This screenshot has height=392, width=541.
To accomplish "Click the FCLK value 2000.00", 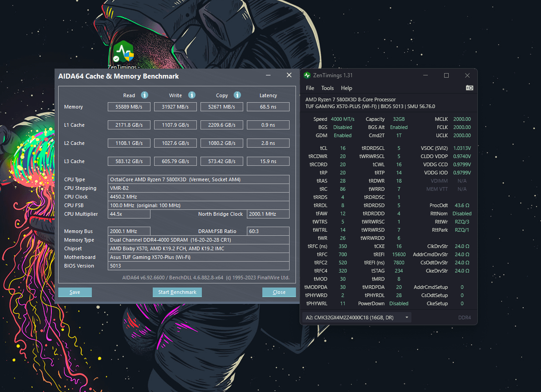I will coord(462,127).
